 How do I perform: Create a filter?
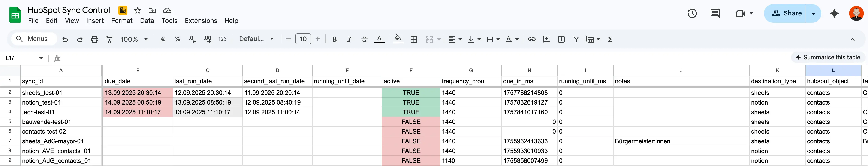(x=576, y=39)
